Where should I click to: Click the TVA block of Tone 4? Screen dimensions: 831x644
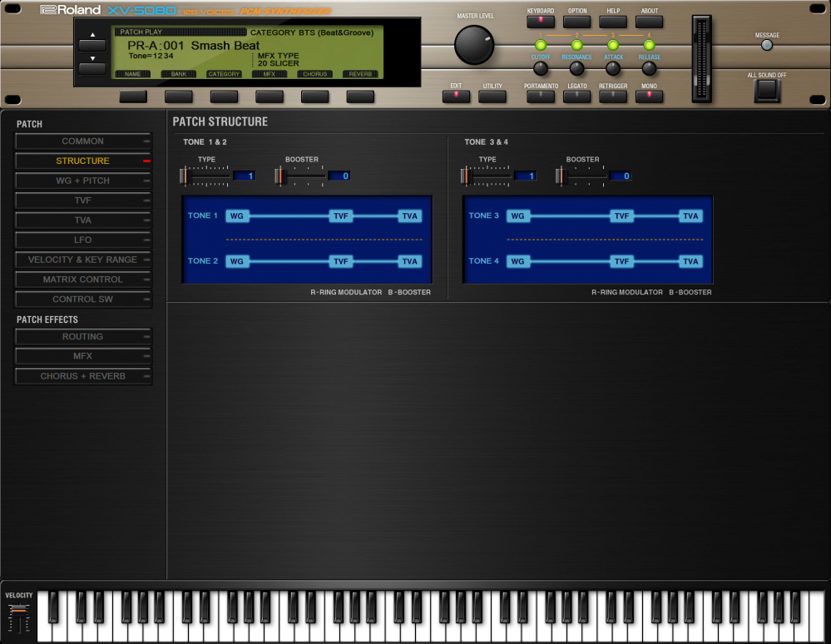click(690, 261)
